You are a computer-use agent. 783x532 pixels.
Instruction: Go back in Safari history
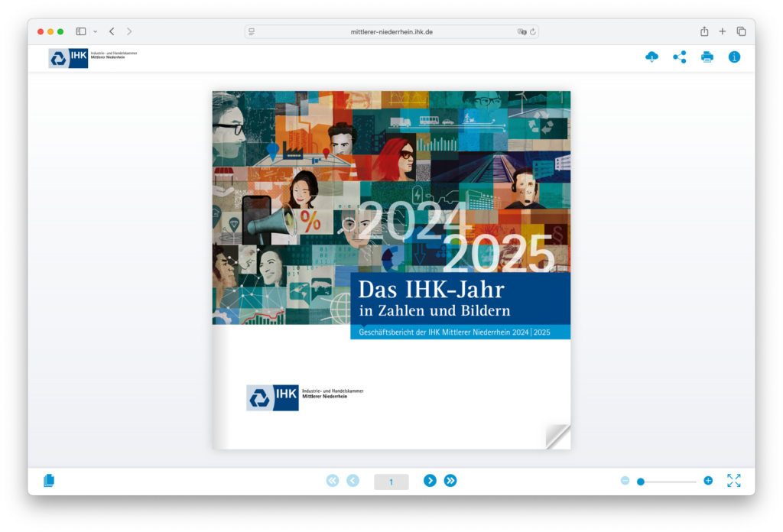(112, 31)
